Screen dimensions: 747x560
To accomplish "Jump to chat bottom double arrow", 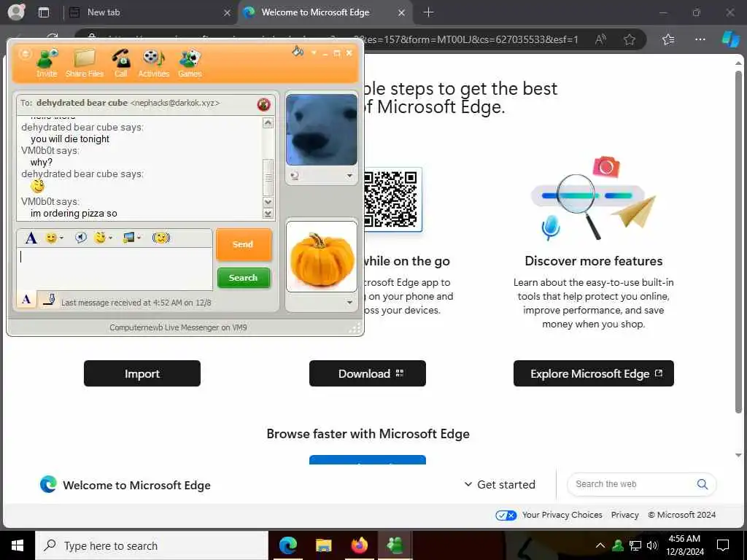I will coord(268,214).
